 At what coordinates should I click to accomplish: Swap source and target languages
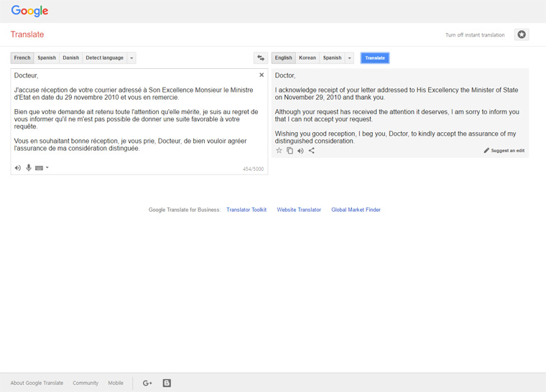tap(261, 57)
